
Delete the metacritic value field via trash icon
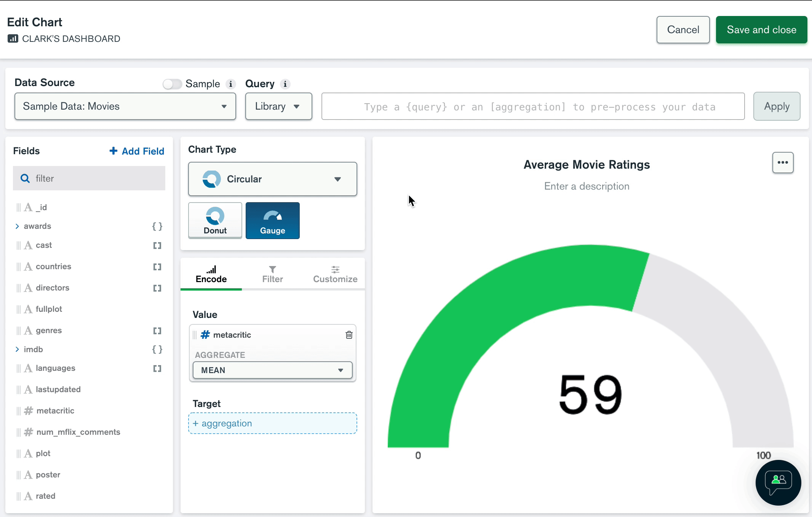click(349, 335)
